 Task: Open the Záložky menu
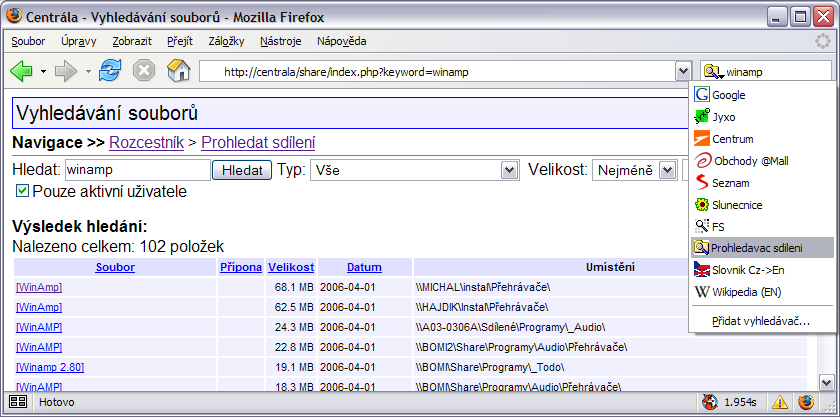[226, 41]
